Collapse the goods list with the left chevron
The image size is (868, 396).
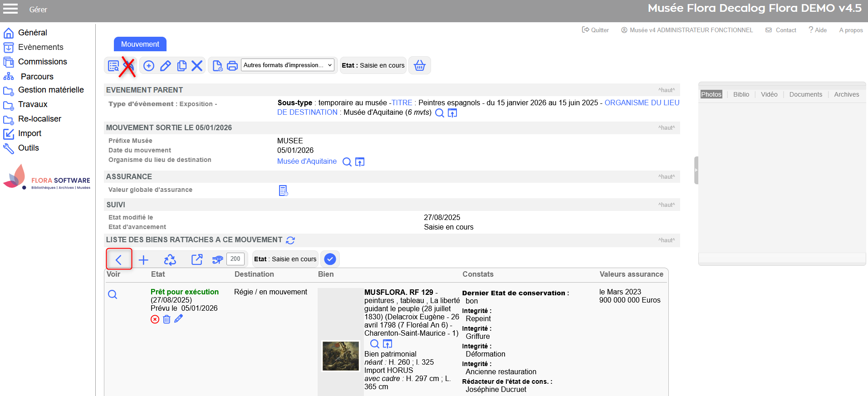click(x=119, y=259)
